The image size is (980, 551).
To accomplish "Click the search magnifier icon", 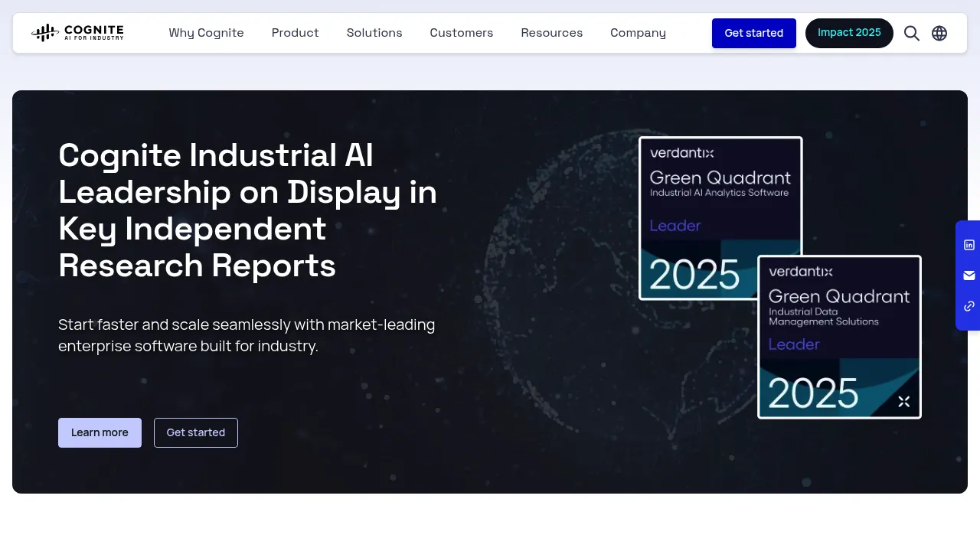I will coord(912,33).
